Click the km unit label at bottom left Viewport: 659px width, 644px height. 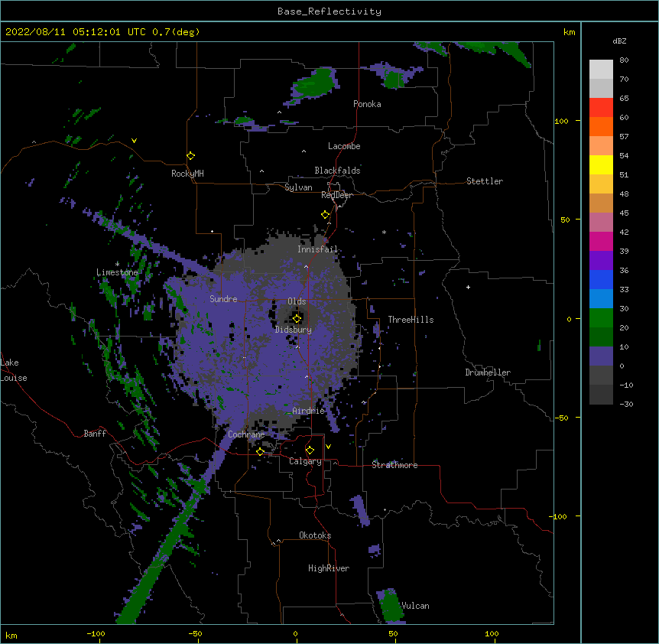(x=11, y=635)
